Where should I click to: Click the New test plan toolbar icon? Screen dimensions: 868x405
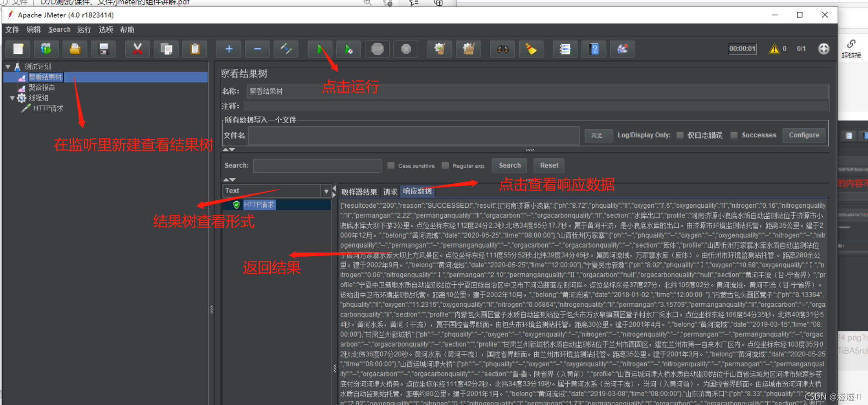pos(18,49)
